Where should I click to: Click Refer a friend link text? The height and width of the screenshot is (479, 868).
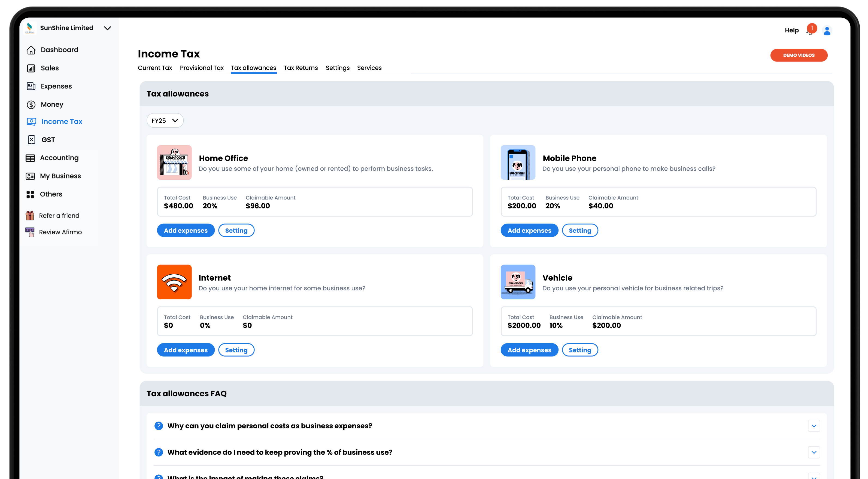pyautogui.click(x=59, y=216)
